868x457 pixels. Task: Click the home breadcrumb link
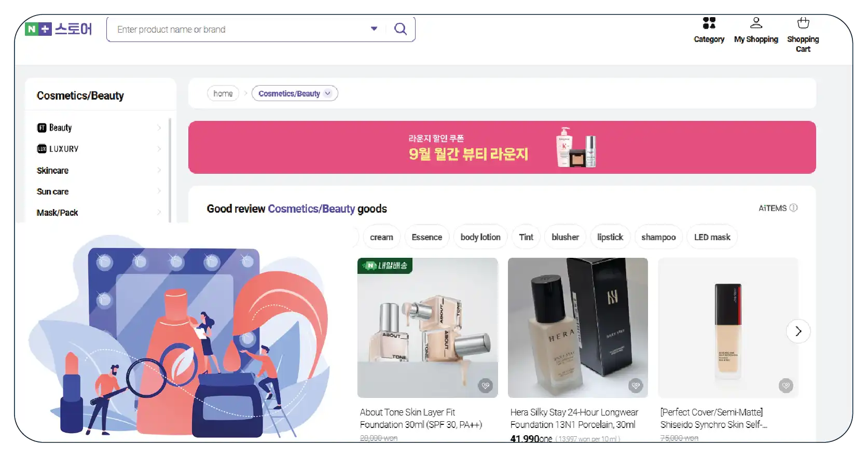coord(223,93)
